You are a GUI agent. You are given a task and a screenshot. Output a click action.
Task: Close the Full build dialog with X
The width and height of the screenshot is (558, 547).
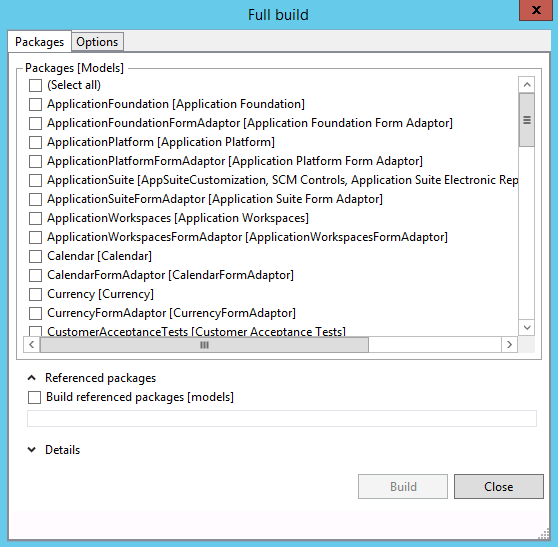pyautogui.click(x=536, y=10)
